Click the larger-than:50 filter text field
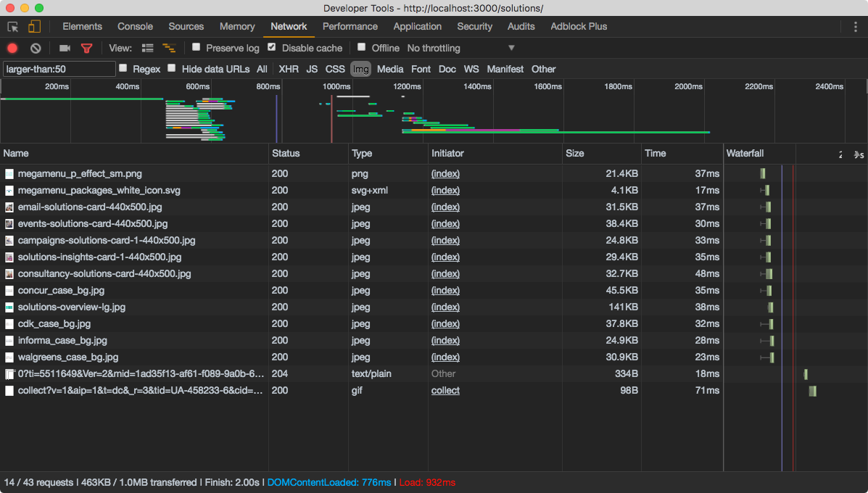The height and width of the screenshot is (493, 868). [59, 69]
